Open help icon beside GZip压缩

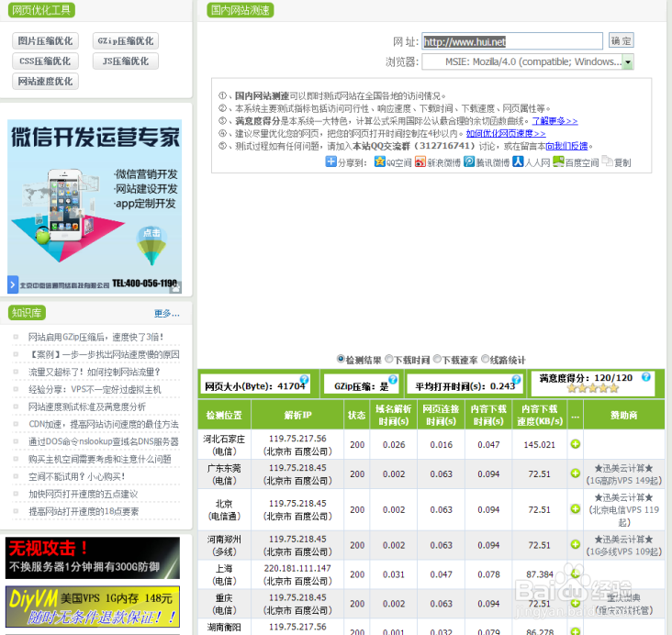[393, 379]
